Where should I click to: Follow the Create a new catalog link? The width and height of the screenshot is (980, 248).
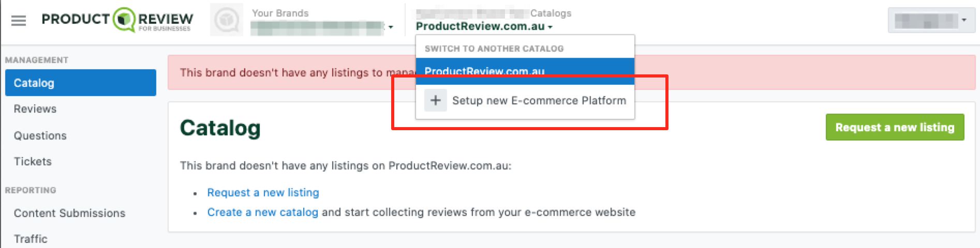tap(262, 212)
